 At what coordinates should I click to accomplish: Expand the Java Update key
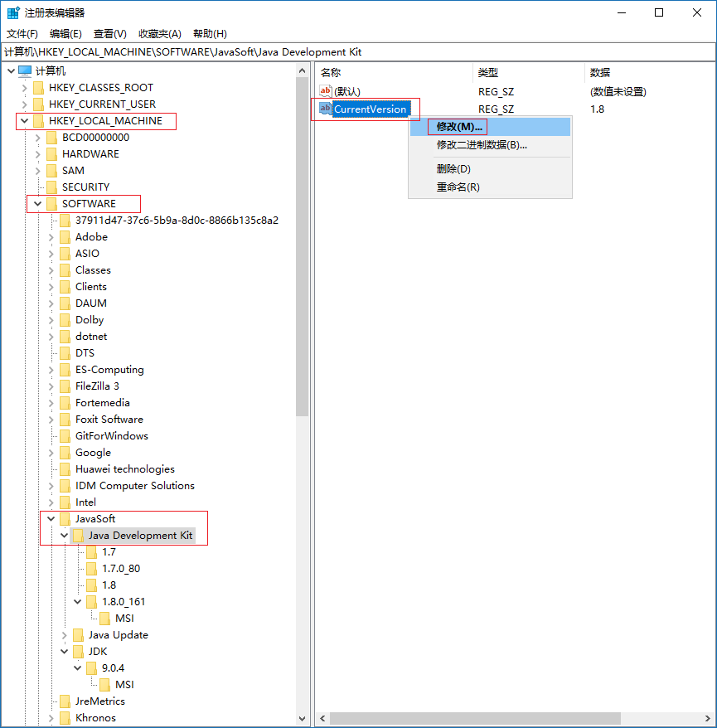pyautogui.click(x=65, y=635)
